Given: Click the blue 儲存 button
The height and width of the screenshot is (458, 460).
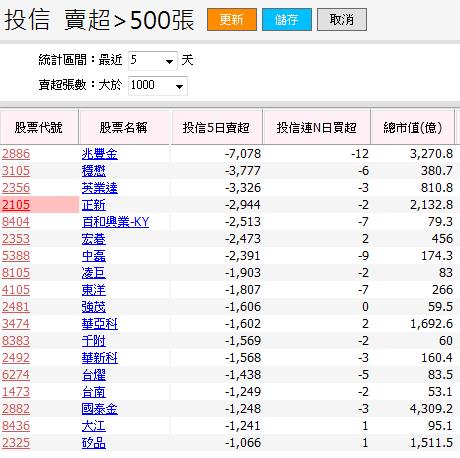Looking at the screenshot, I should 287,20.
